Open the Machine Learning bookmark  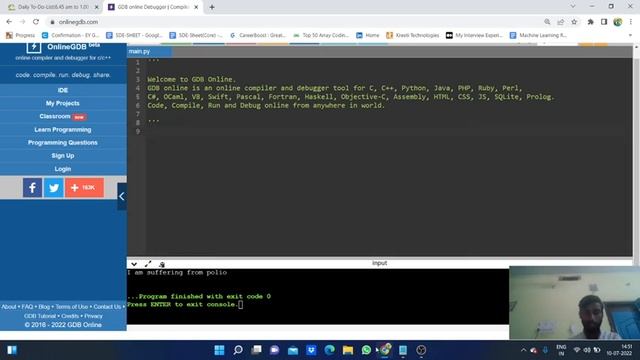[x=538, y=36]
